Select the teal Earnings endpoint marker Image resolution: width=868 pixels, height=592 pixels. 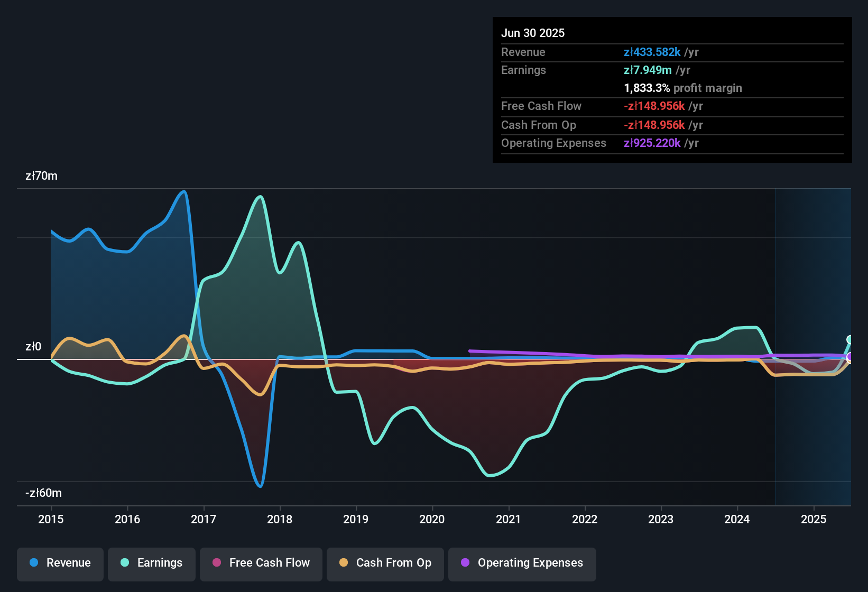click(x=848, y=338)
